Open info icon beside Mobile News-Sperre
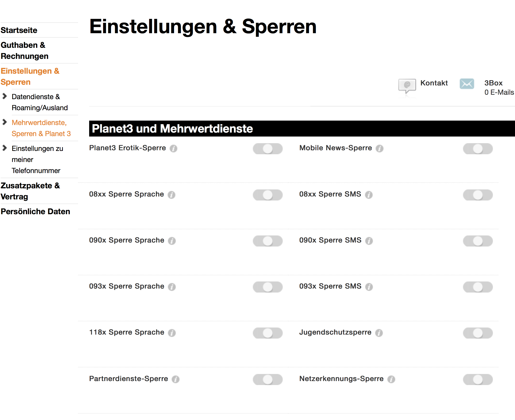The image size is (515, 420). point(379,148)
